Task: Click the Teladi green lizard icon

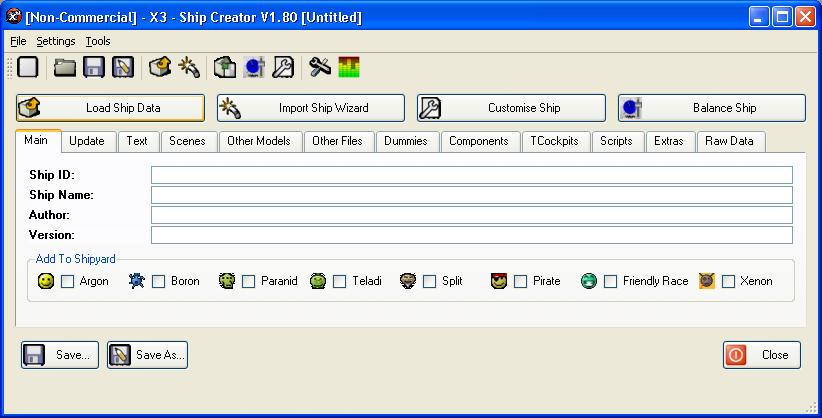Action: tap(318, 281)
